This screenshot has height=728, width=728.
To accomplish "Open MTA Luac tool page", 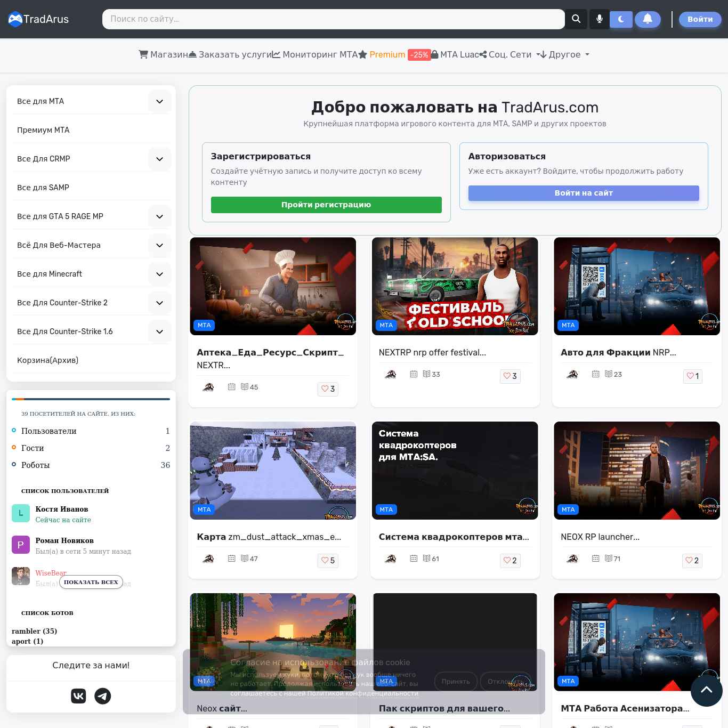I will 455,54.
